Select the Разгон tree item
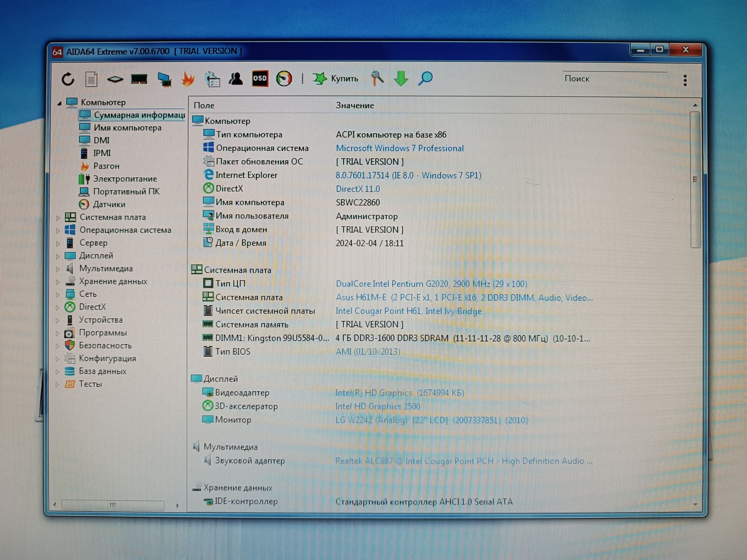This screenshot has height=560, width=747. pos(99,166)
